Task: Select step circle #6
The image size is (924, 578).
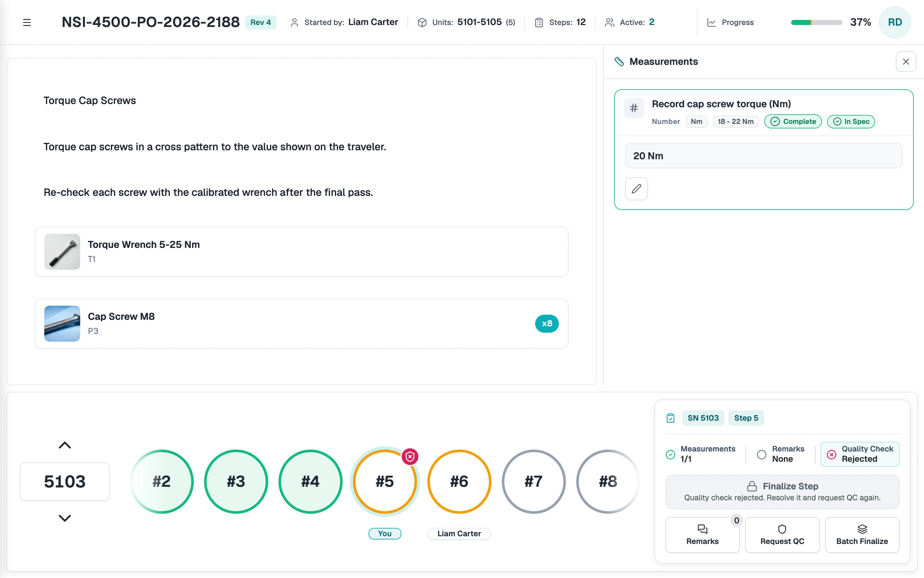Action: pos(459,482)
